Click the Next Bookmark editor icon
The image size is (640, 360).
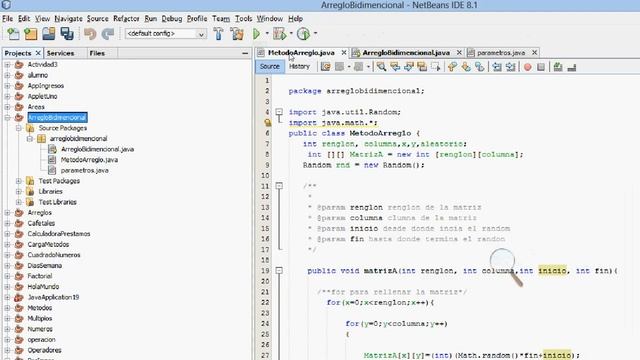pos(466,67)
